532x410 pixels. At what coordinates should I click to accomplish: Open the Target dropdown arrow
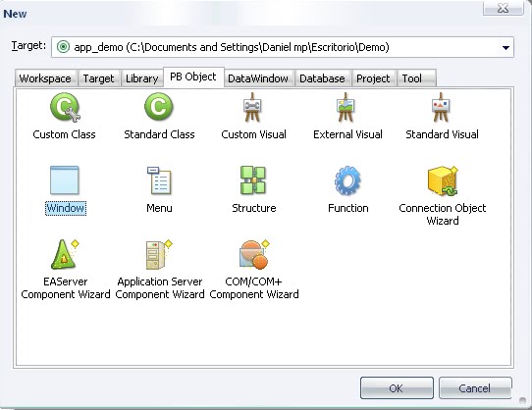(x=505, y=47)
